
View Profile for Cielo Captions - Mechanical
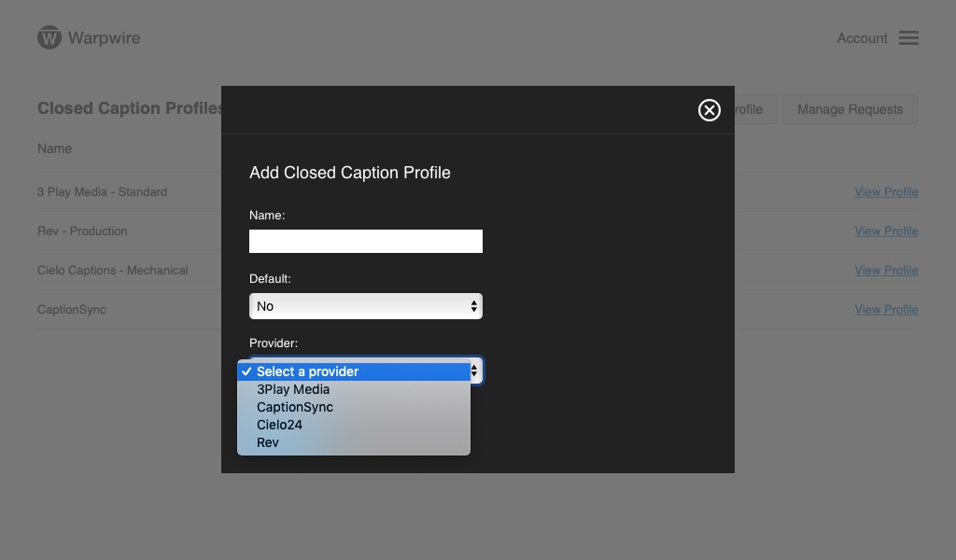point(886,270)
